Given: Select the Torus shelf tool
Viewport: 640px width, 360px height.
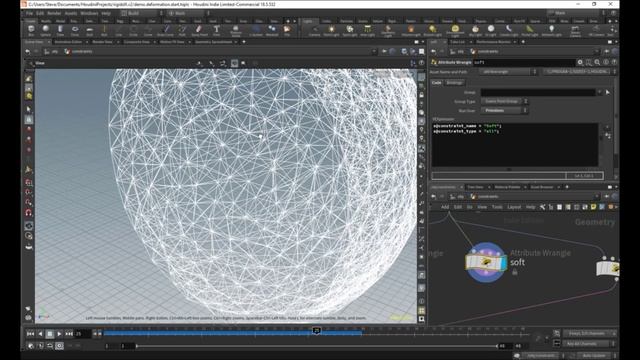Looking at the screenshot, I should tap(75, 30).
